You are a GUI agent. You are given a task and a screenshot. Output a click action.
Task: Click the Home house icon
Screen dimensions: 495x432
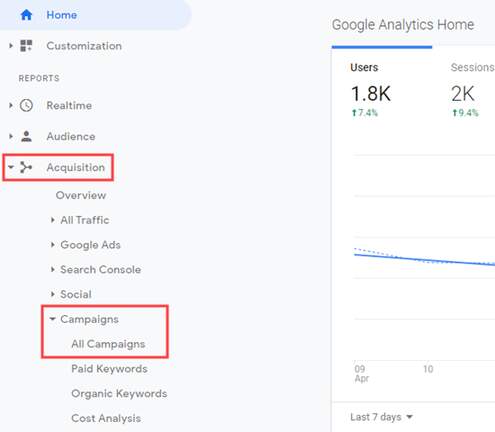coord(26,15)
